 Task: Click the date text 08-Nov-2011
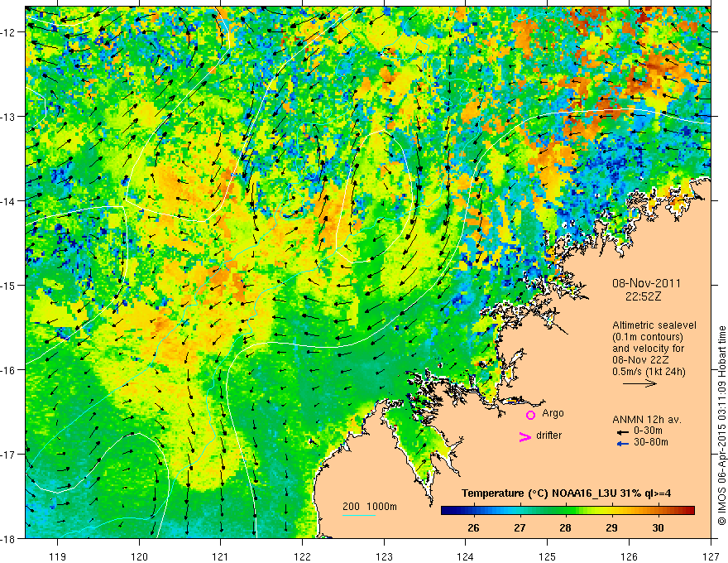point(646,283)
